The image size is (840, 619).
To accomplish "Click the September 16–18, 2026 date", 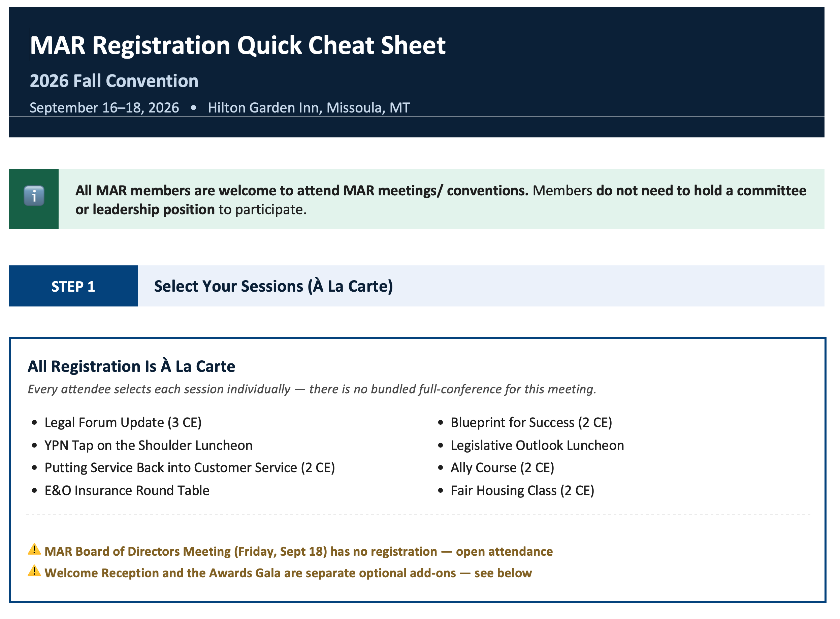I will pos(104,108).
